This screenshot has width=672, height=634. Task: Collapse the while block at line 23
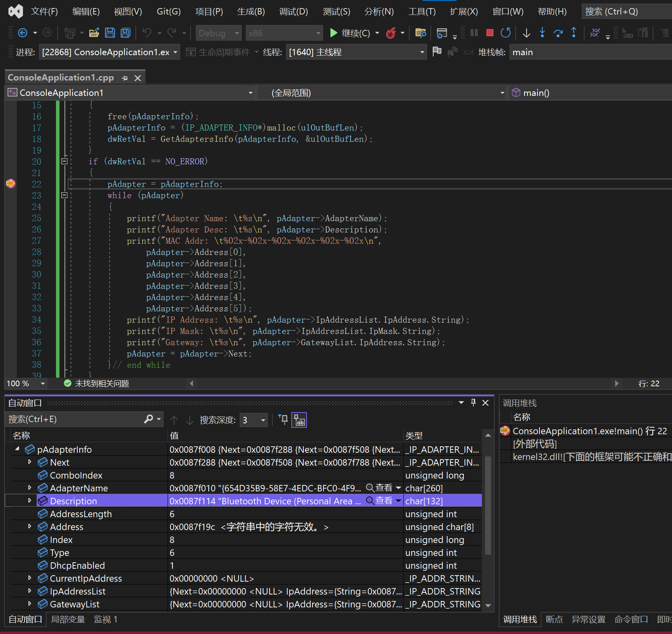(64, 195)
